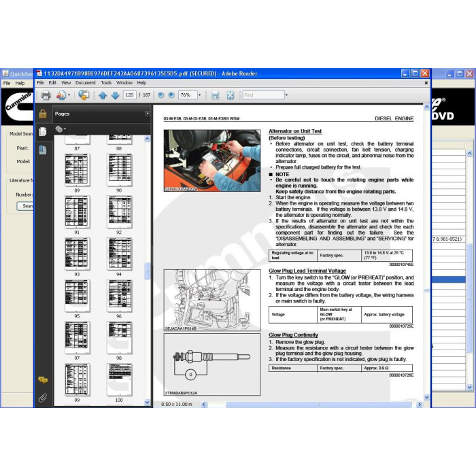This screenshot has height=476, width=476.
Task: Click the Alternator on Unit Test heading
Action: coord(295,131)
